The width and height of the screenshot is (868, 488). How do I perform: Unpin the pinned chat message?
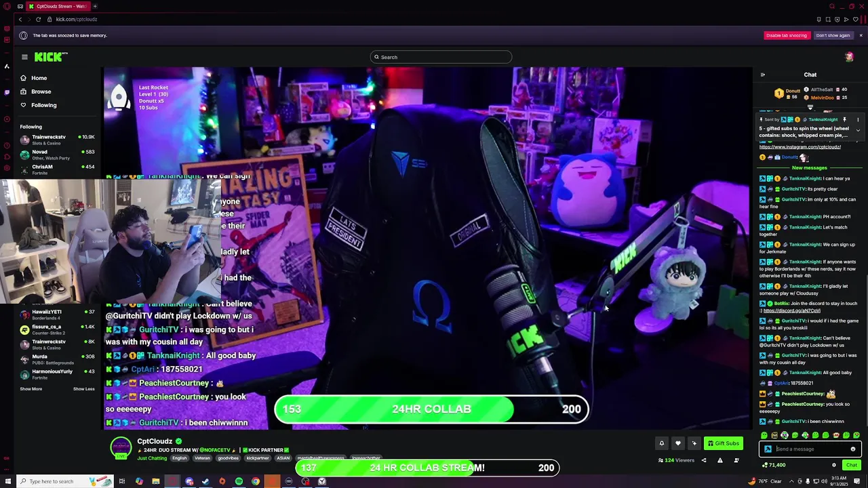click(844, 119)
